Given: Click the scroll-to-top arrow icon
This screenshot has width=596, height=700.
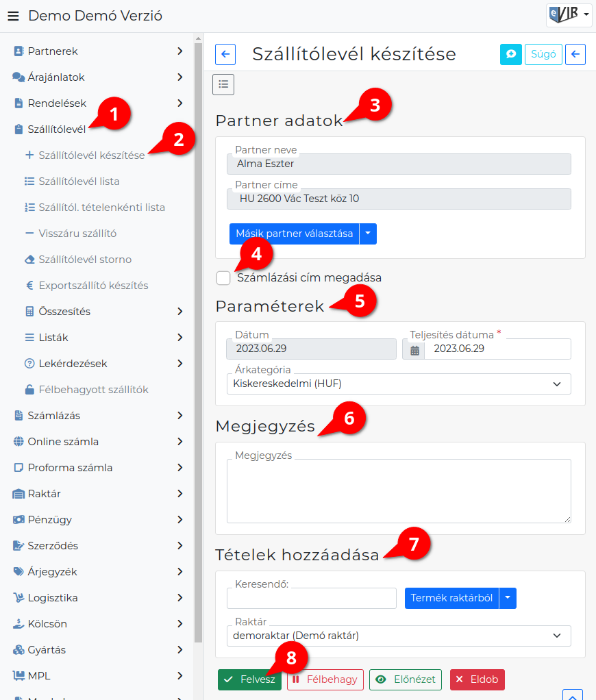Looking at the screenshot, I should click(x=573, y=695).
